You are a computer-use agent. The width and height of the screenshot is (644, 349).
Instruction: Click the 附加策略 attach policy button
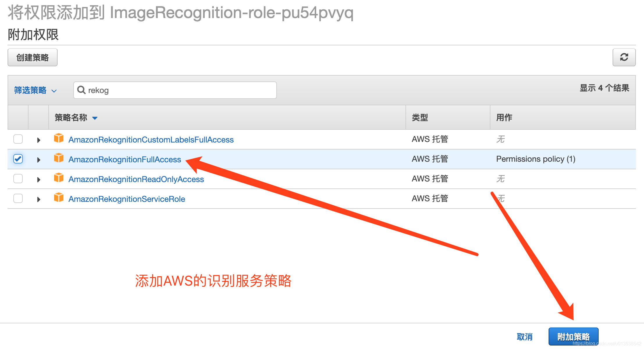[x=573, y=336]
